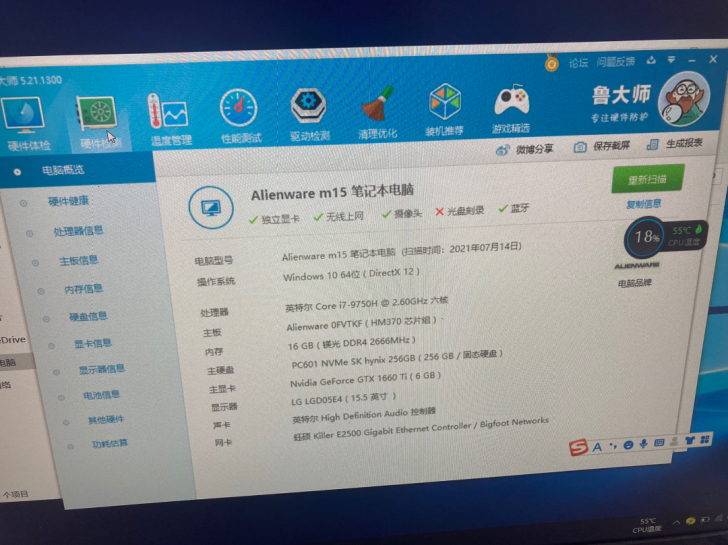Click 复制信息 copy info link
Viewport: 728px width, 545px height.
pos(644,204)
